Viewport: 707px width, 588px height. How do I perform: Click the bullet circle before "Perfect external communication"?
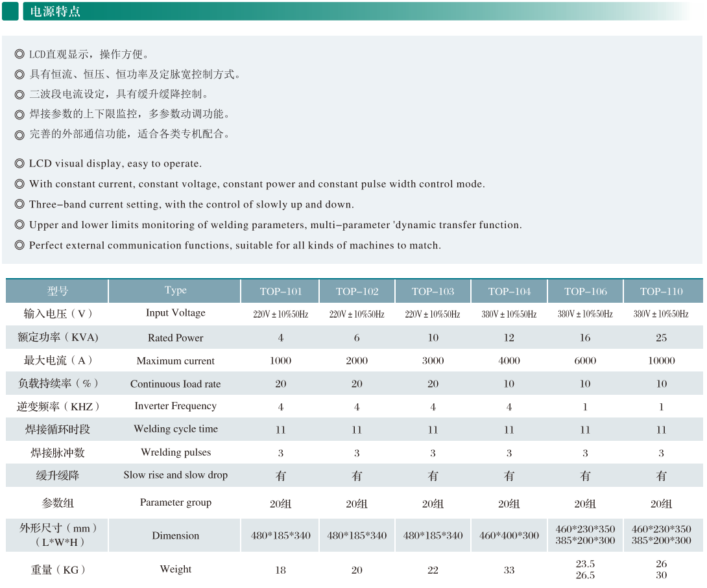[x=19, y=246]
